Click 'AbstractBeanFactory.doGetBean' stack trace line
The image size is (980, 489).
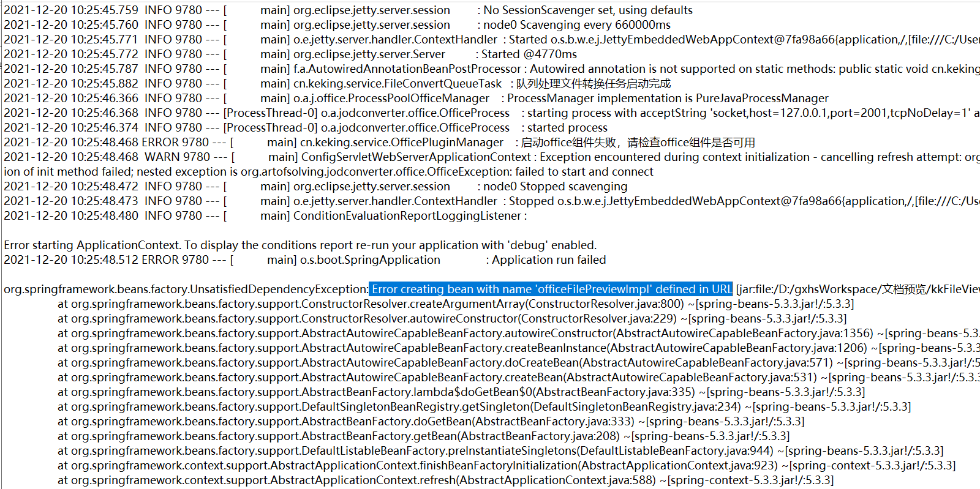[x=431, y=421]
